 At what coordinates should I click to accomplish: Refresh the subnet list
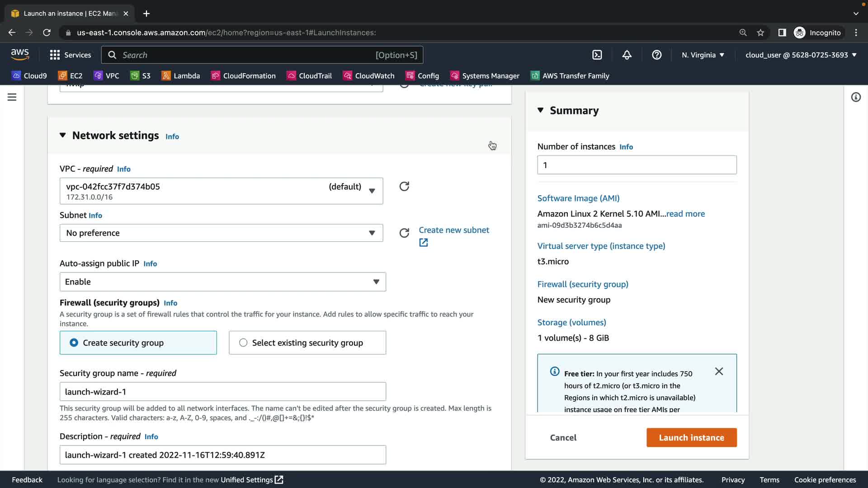point(404,233)
